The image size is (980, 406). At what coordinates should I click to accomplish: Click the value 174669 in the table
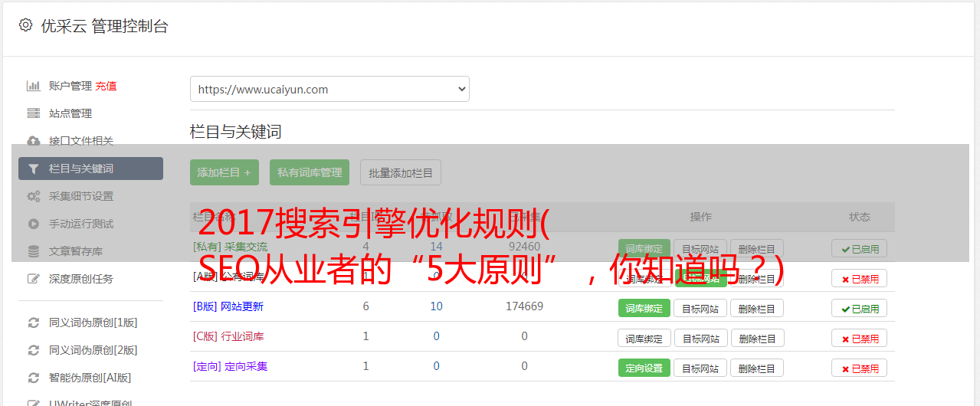[525, 306]
